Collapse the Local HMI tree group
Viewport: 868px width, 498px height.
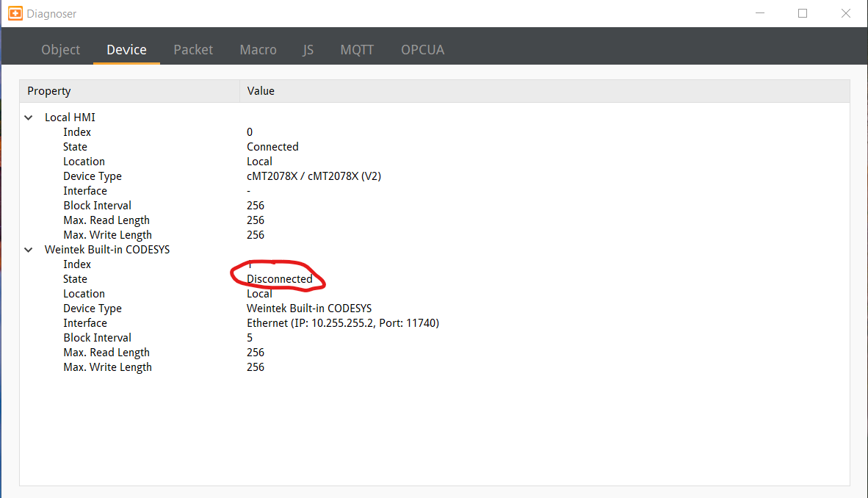[29, 118]
